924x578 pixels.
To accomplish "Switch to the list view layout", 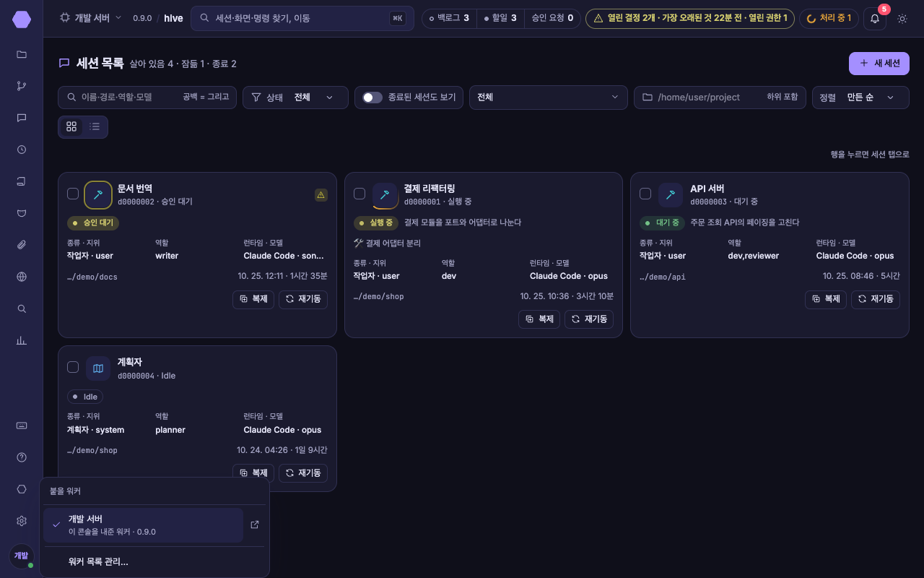I will [x=95, y=126].
